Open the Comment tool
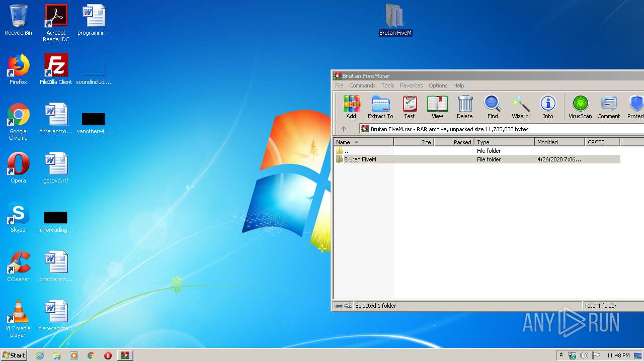This screenshot has height=362, width=644. tap(609, 107)
